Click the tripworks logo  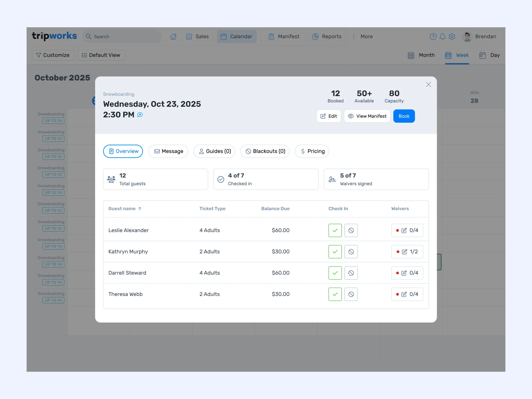pyautogui.click(x=54, y=36)
